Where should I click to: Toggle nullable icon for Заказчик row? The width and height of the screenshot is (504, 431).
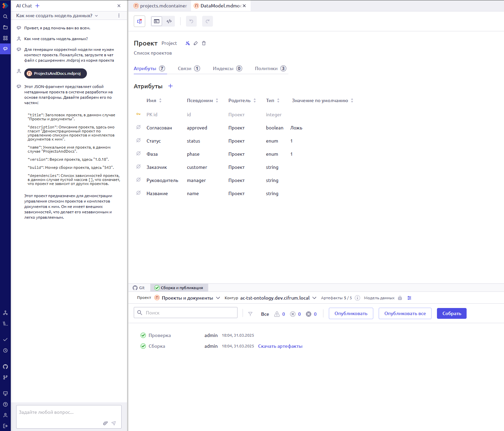(138, 167)
